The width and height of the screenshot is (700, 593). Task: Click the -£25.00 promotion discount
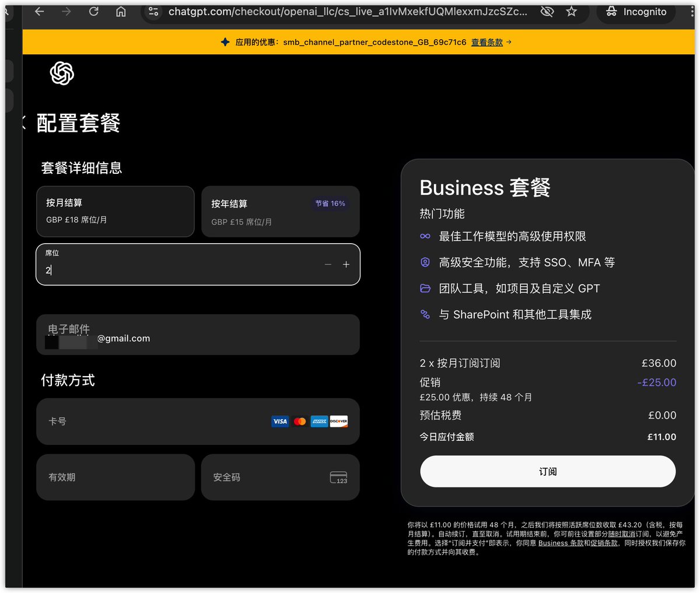[657, 383]
